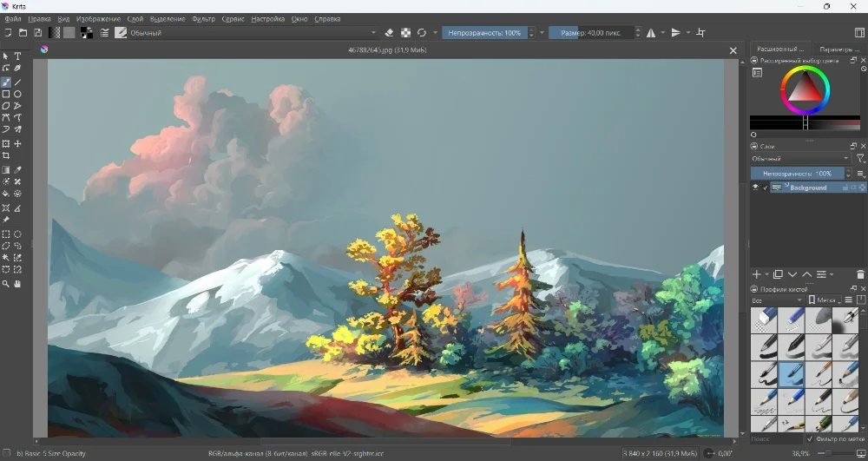The image size is (868, 461).
Task: Toggle Preserve Alpha checkerboard button
Action: (x=405, y=33)
